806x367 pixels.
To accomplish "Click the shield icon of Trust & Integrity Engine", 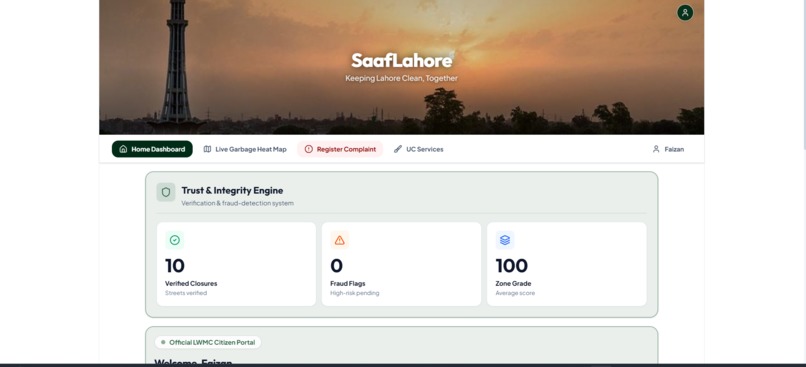I will click(x=166, y=192).
